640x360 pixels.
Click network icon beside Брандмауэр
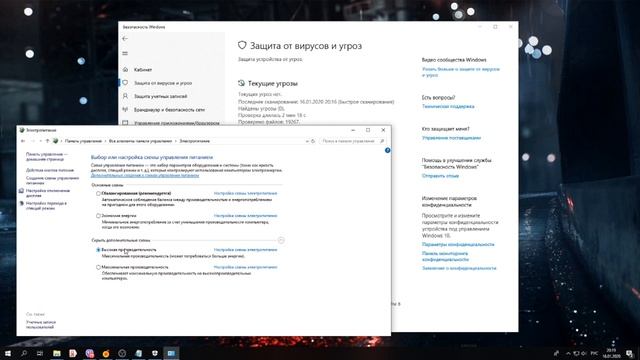[x=125, y=110]
